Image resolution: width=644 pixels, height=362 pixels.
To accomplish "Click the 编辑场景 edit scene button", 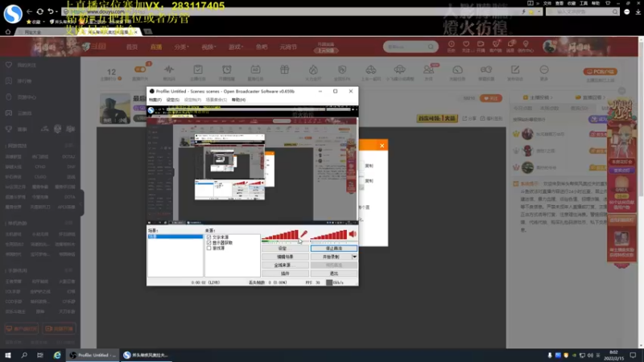I will click(285, 257).
